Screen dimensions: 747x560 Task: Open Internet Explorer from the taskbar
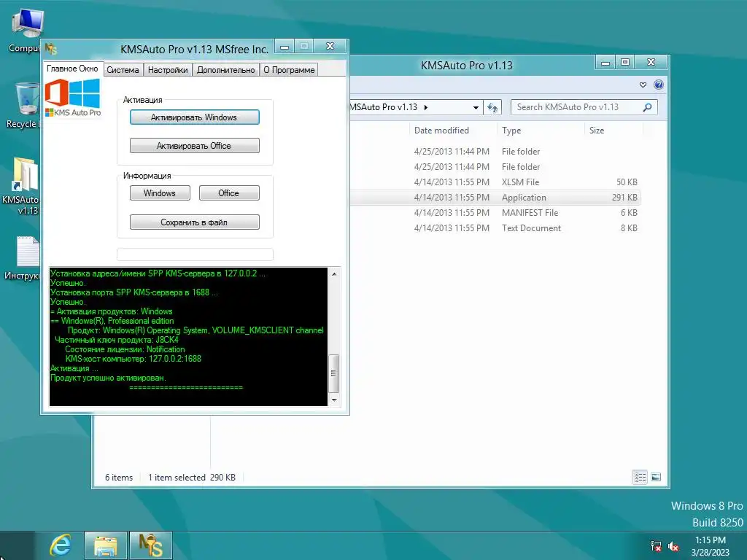[61, 545]
